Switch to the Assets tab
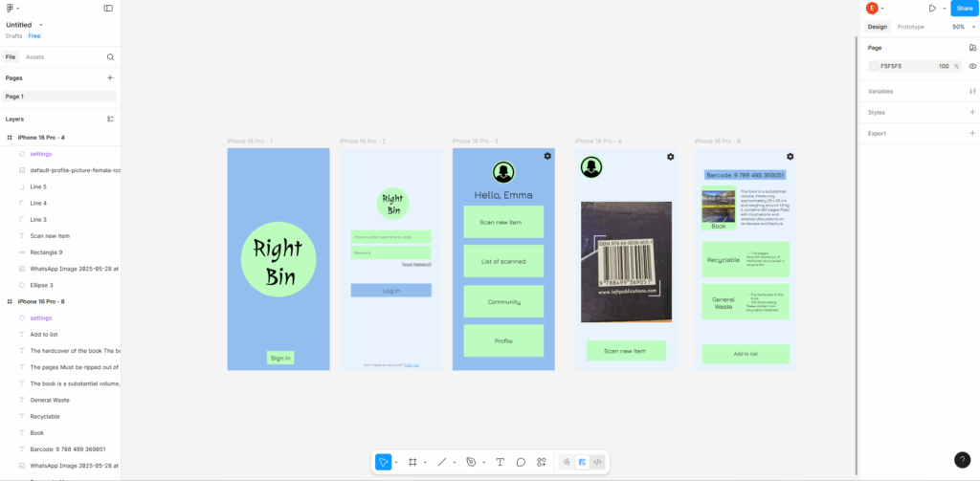This screenshot has width=980, height=481. [x=34, y=57]
